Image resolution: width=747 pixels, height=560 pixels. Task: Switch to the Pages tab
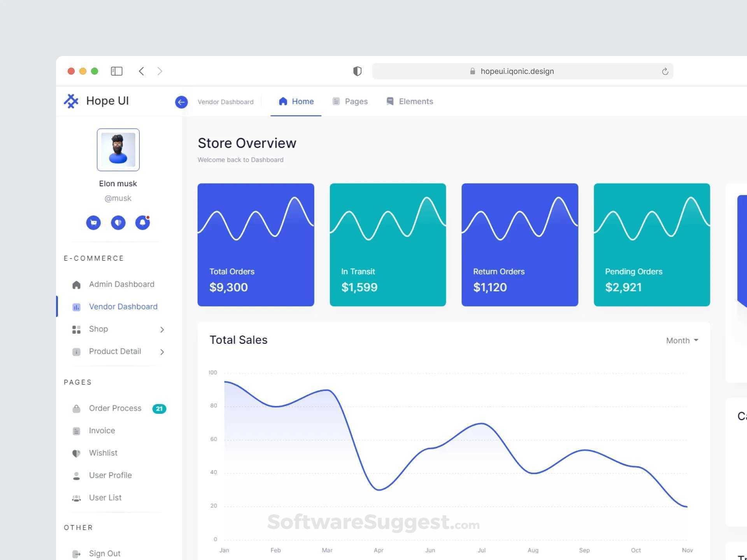[x=349, y=101]
